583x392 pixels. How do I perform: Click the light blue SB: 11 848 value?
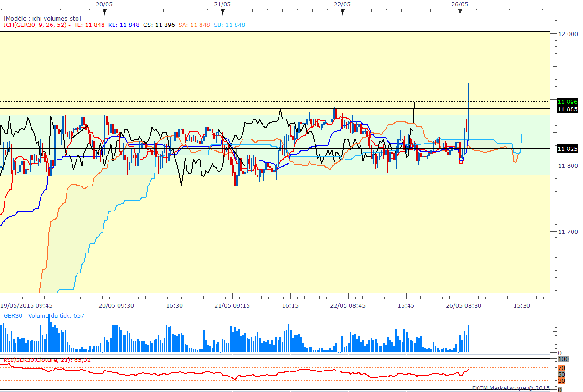[229, 25]
